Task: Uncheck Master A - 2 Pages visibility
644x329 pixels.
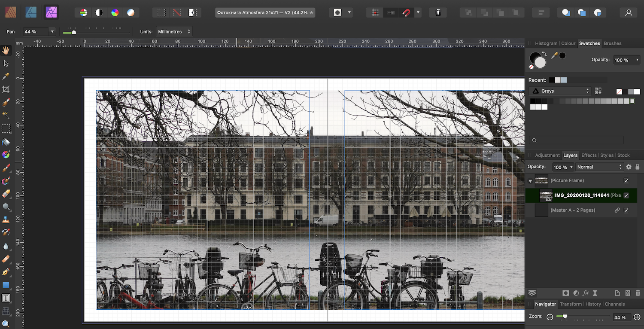Action: 626,210
